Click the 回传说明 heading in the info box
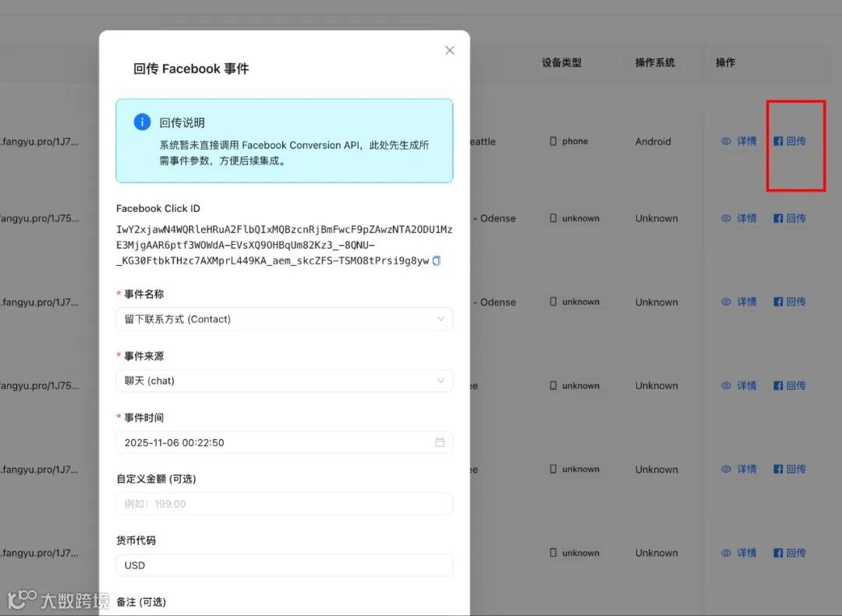This screenshot has height=616, width=842. point(182,122)
